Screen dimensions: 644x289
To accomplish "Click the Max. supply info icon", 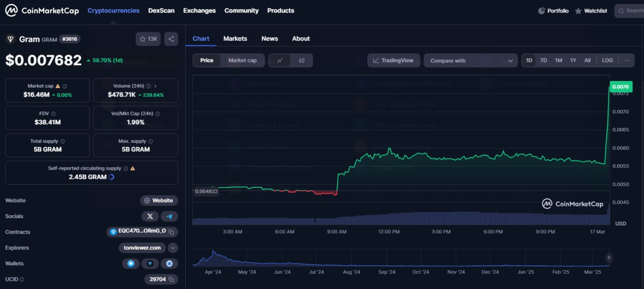I will tap(150, 141).
